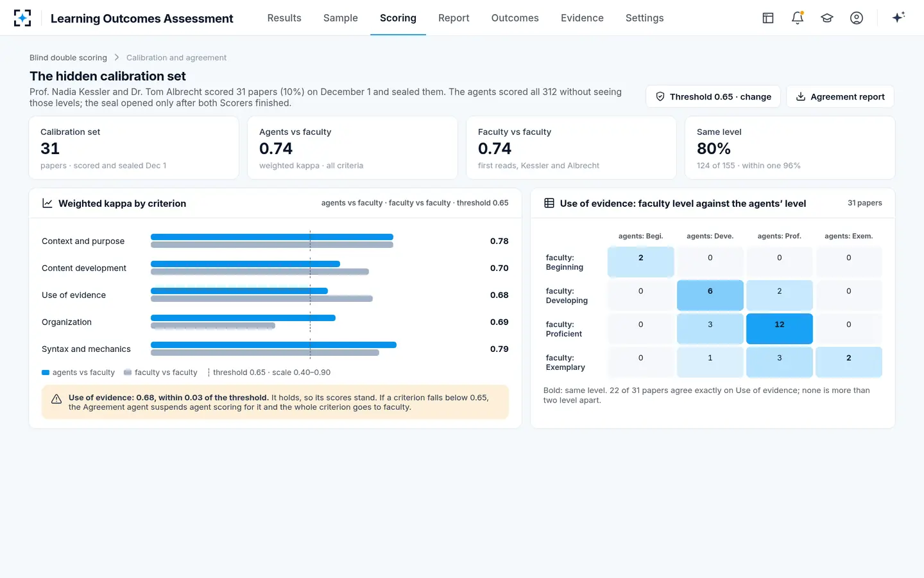Viewport: 924px width, 578px height.
Task: Open the AI sparkle assistant icon
Action: (898, 17)
